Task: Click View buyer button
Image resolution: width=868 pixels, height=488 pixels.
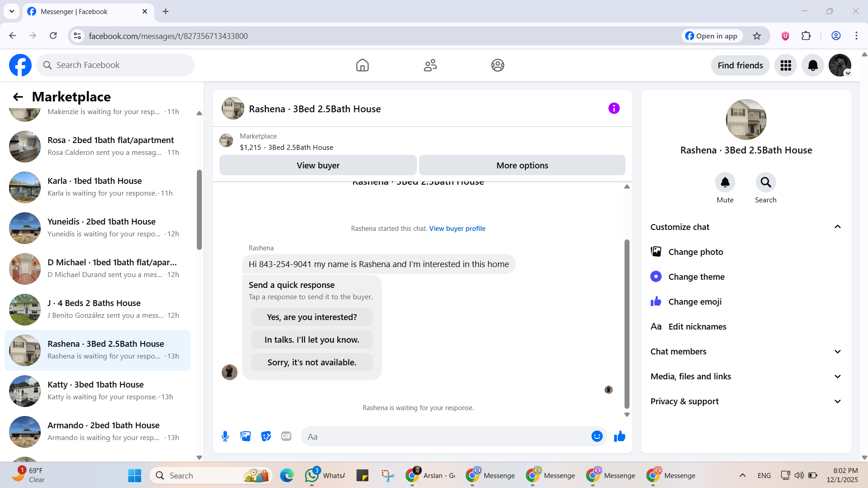Action: point(318,165)
